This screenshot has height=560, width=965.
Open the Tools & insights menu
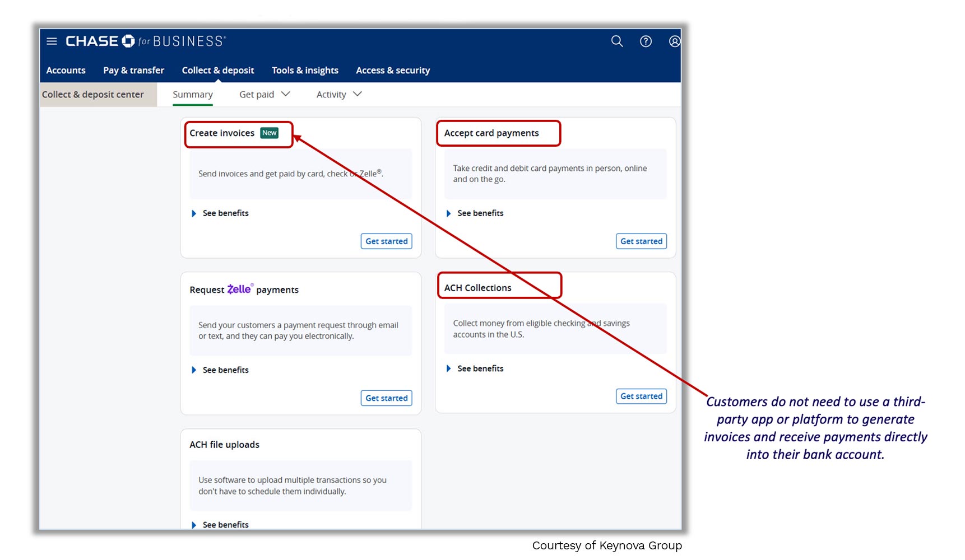[305, 71]
